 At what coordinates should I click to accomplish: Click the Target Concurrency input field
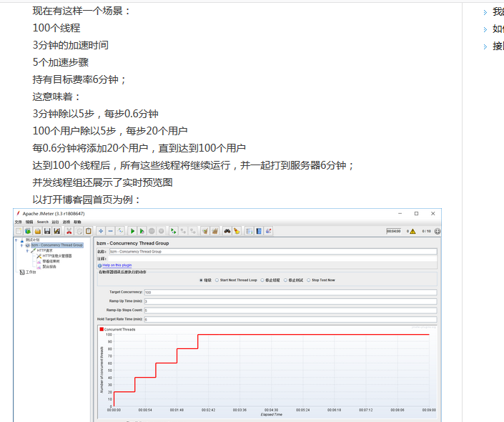(x=290, y=293)
